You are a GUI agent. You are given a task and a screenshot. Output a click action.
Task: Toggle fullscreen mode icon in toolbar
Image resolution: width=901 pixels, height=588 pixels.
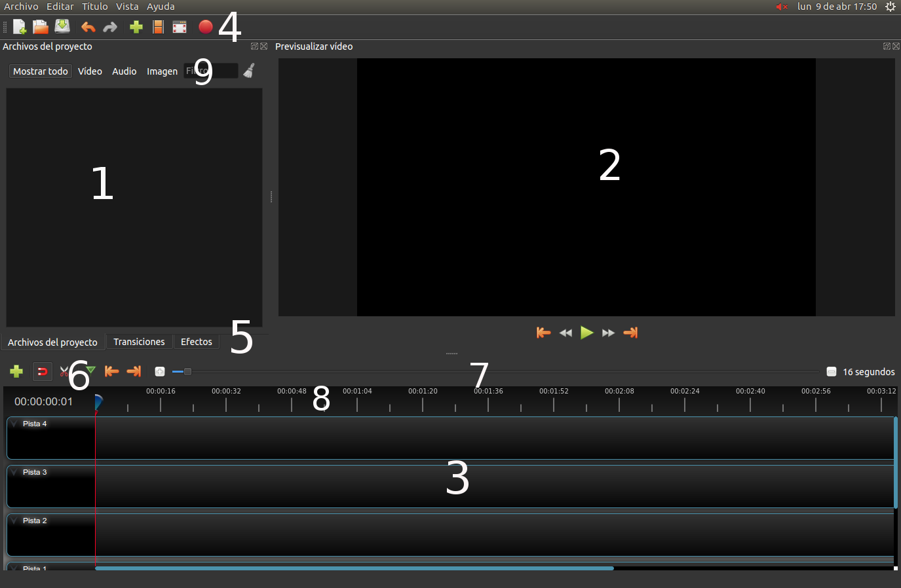(180, 27)
